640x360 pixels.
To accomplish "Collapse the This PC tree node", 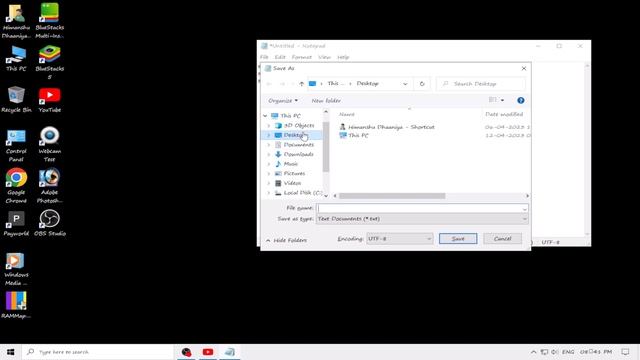I will pyautogui.click(x=265, y=116).
